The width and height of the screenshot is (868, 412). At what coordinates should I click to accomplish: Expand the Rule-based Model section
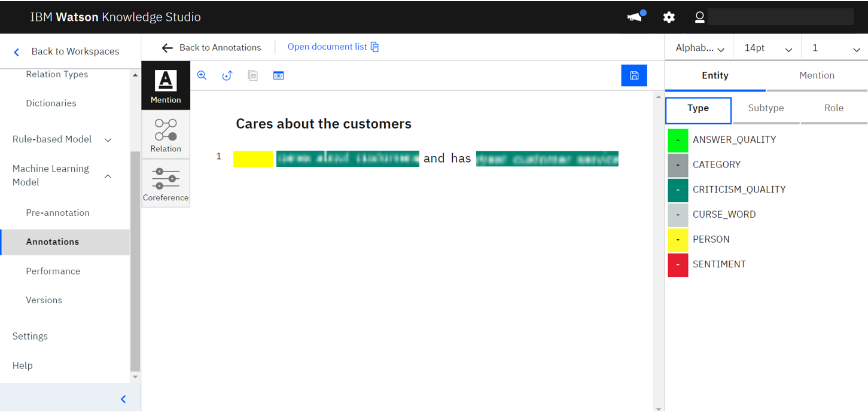pyautogui.click(x=108, y=140)
